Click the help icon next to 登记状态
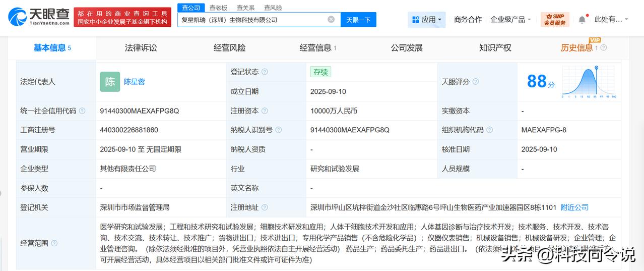 [x=265, y=72]
